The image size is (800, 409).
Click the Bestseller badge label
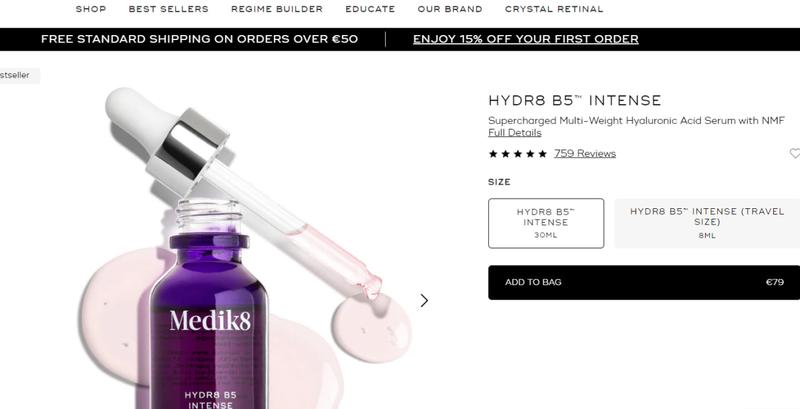[x=16, y=75]
